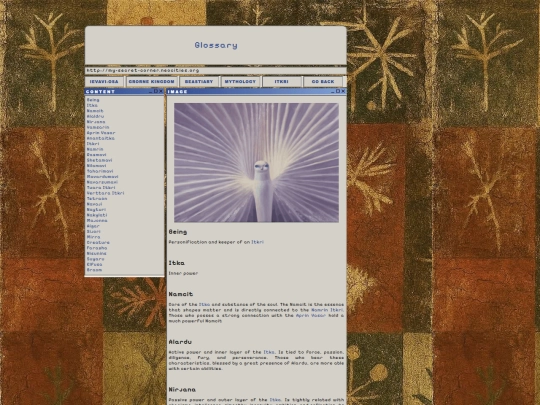Select Namrin in the content list
The image size is (540, 405).
tap(95, 149)
